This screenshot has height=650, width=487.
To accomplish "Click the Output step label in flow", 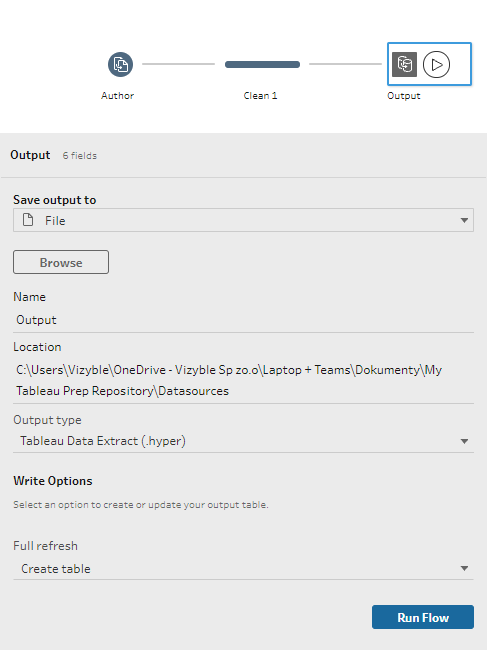I will tap(404, 96).
